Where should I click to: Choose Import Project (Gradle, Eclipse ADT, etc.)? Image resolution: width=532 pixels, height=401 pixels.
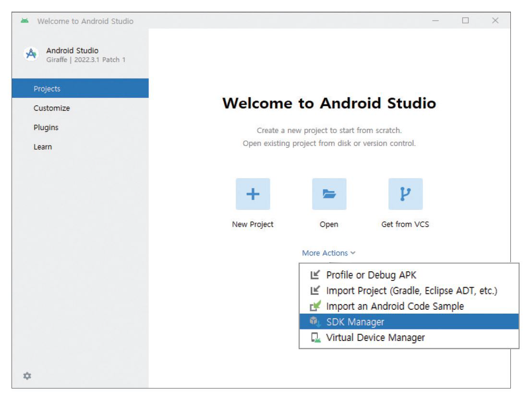(409, 291)
